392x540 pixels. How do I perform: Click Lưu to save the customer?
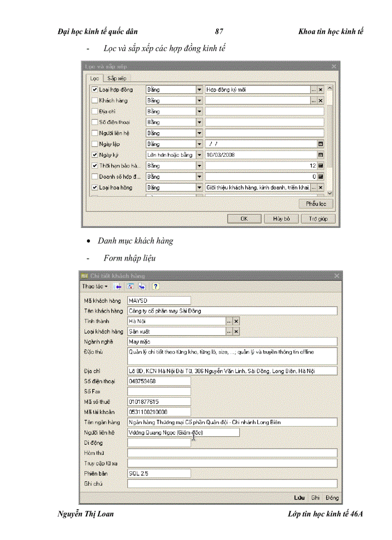pyautogui.click(x=299, y=498)
